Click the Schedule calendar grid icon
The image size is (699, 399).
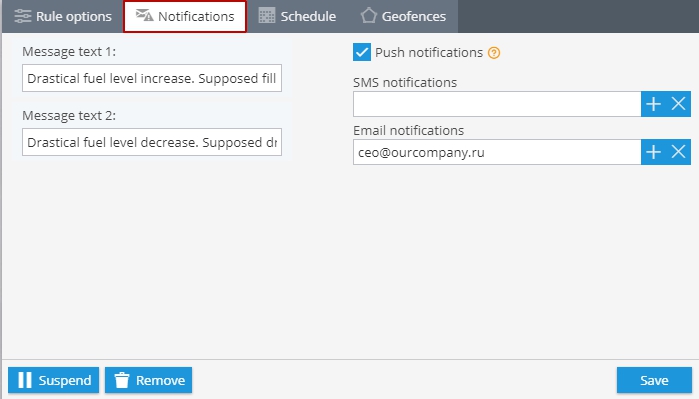pyautogui.click(x=267, y=16)
